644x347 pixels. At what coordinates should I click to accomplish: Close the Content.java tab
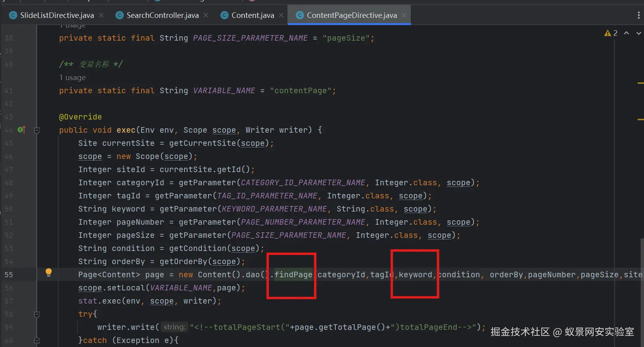click(x=281, y=15)
